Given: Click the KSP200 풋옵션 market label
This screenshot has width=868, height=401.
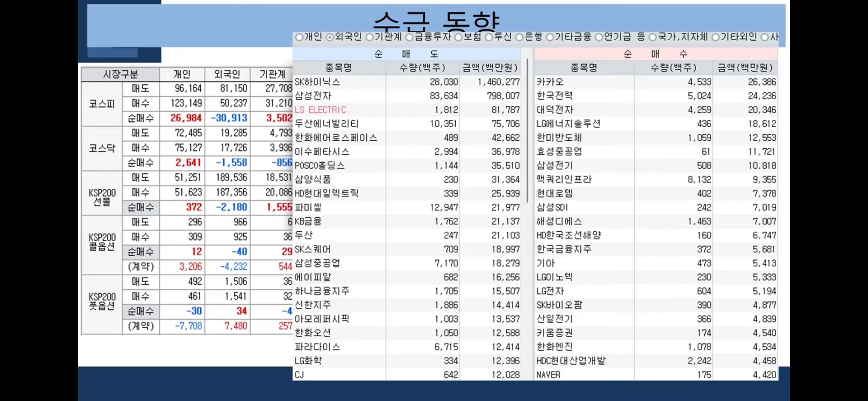Looking at the screenshot, I should (x=102, y=301).
